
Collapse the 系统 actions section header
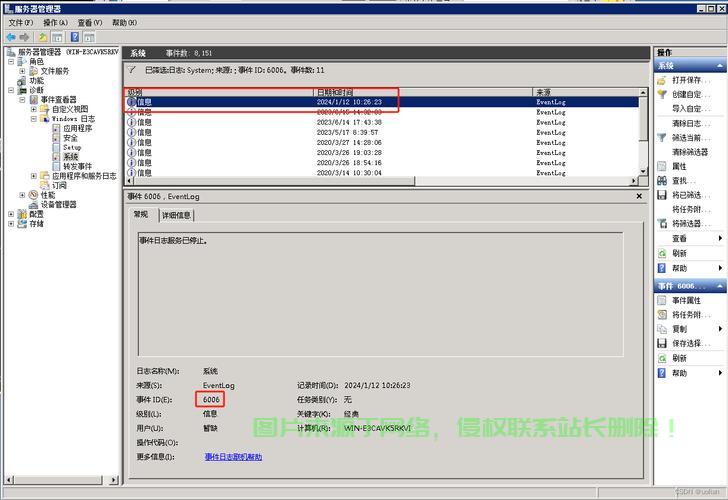[x=720, y=66]
